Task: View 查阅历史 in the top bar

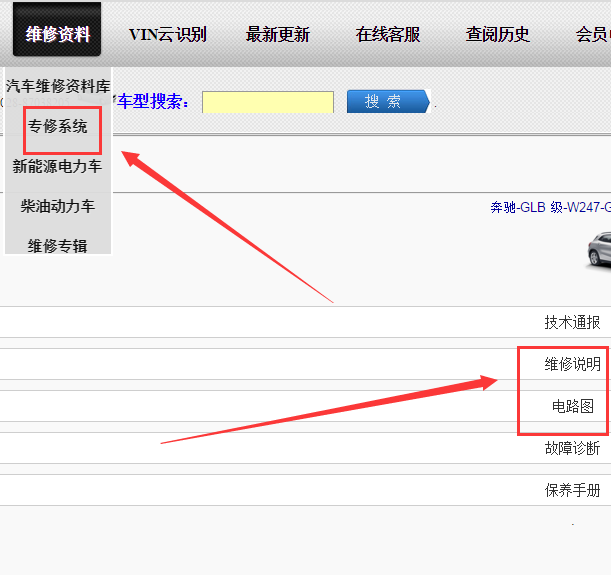Action: coord(497,34)
